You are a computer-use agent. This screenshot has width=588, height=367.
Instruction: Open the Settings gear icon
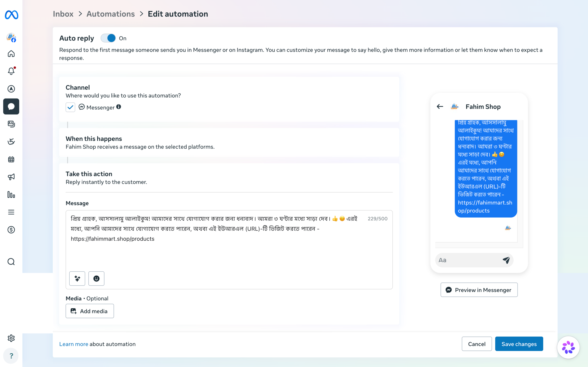pos(11,338)
